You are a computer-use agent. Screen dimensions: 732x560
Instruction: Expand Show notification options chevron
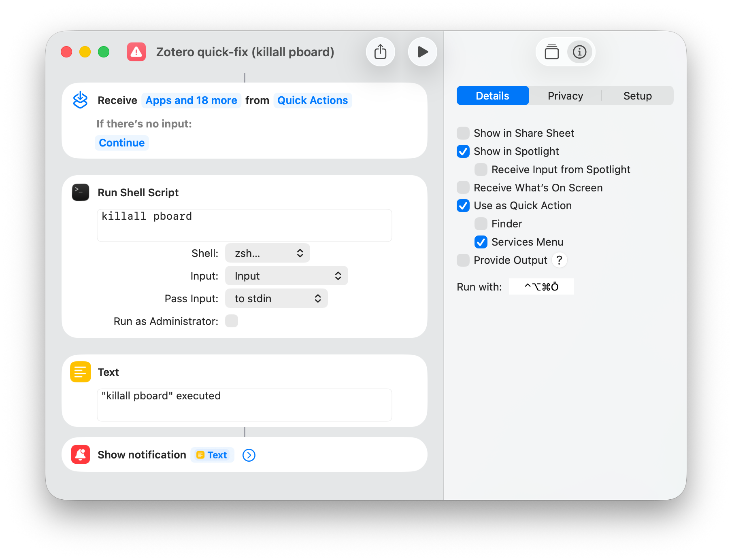[249, 455]
